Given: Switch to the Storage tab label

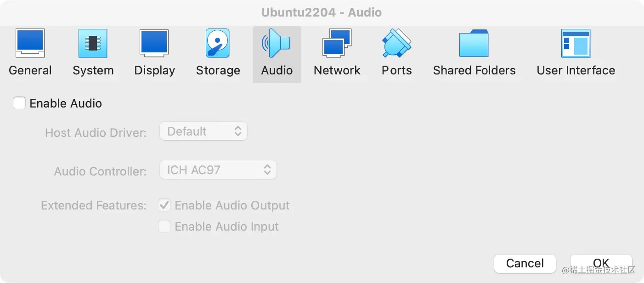Looking at the screenshot, I should [x=218, y=71].
